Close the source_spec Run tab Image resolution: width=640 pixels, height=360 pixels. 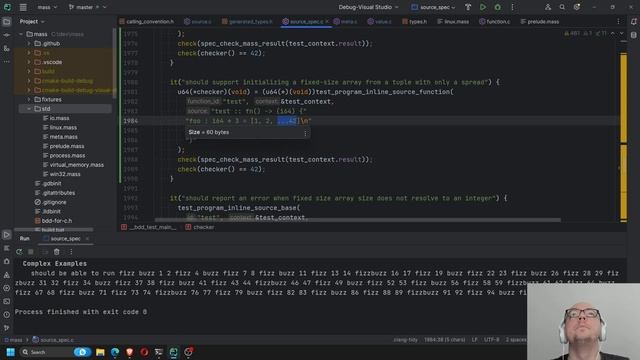pyautogui.click(x=87, y=239)
